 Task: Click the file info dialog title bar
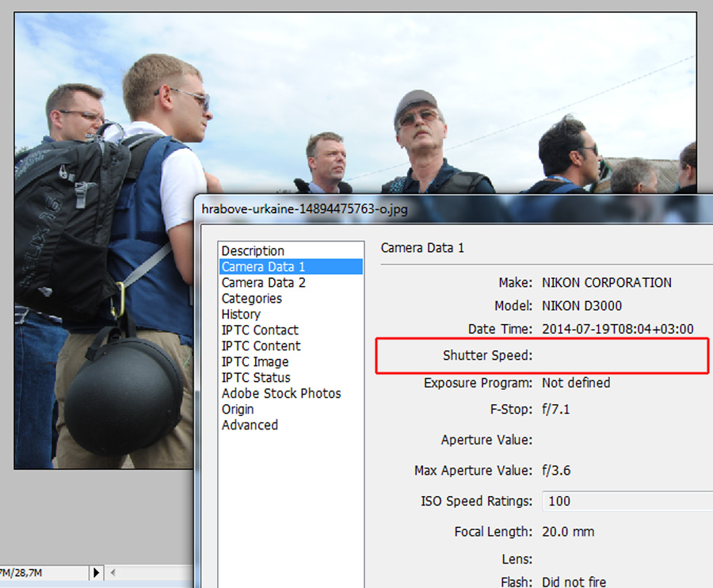tap(454, 209)
